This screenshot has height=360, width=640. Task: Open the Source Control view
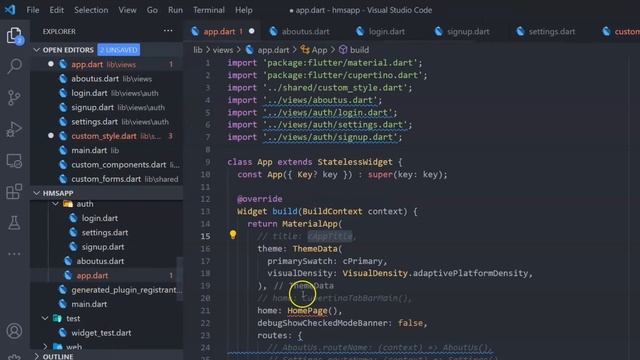(x=14, y=98)
